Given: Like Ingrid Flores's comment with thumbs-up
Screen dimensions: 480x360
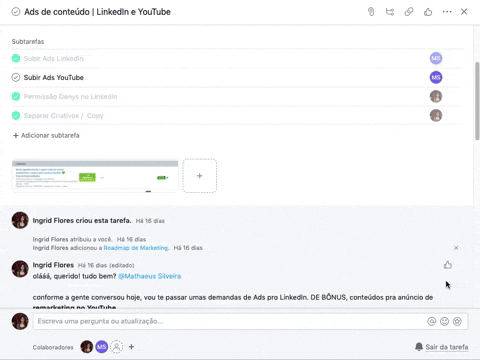Looking at the screenshot, I should (x=448, y=265).
